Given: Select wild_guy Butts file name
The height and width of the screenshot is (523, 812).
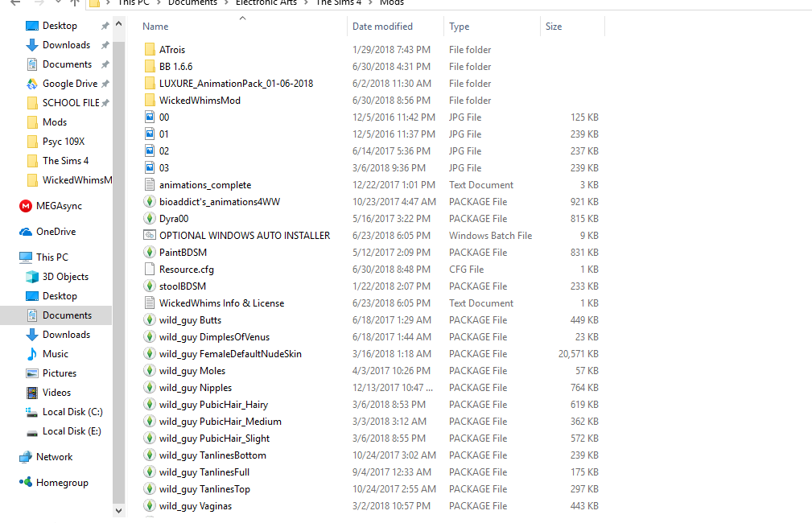Looking at the screenshot, I should 190,320.
